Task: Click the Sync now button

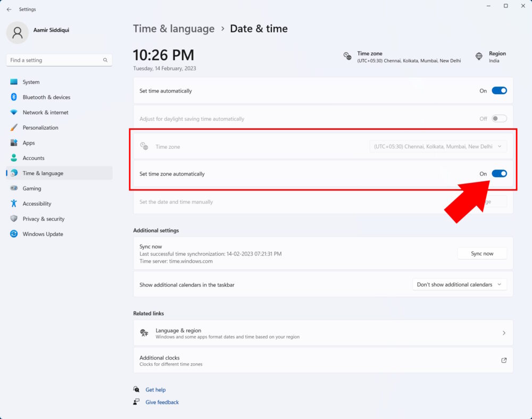Action: tap(482, 254)
